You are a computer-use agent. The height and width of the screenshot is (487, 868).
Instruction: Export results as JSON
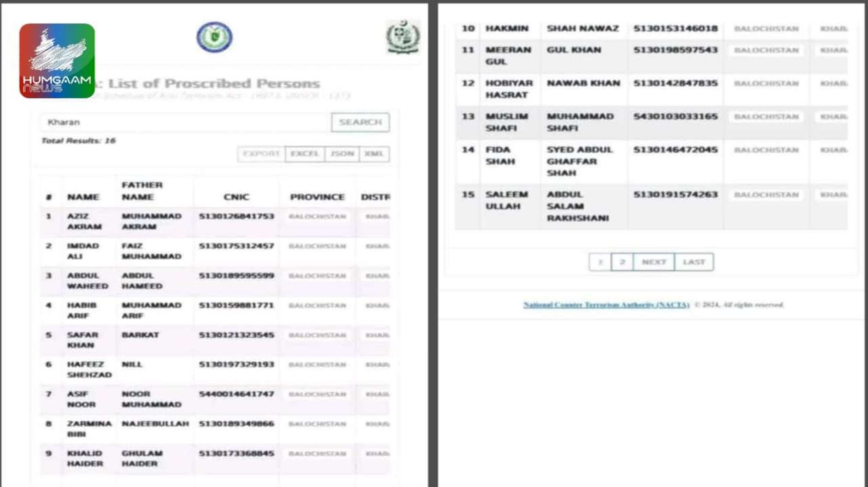342,154
